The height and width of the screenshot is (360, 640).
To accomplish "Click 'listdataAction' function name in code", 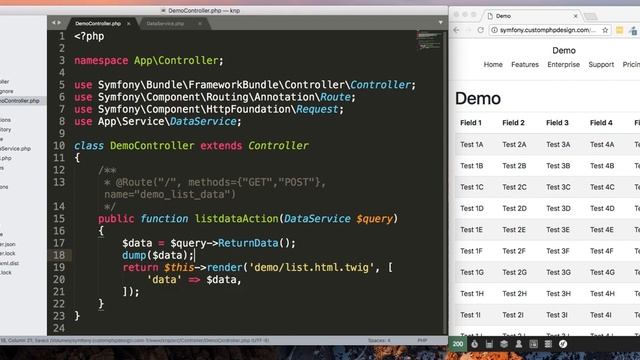I will pos(237,219).
